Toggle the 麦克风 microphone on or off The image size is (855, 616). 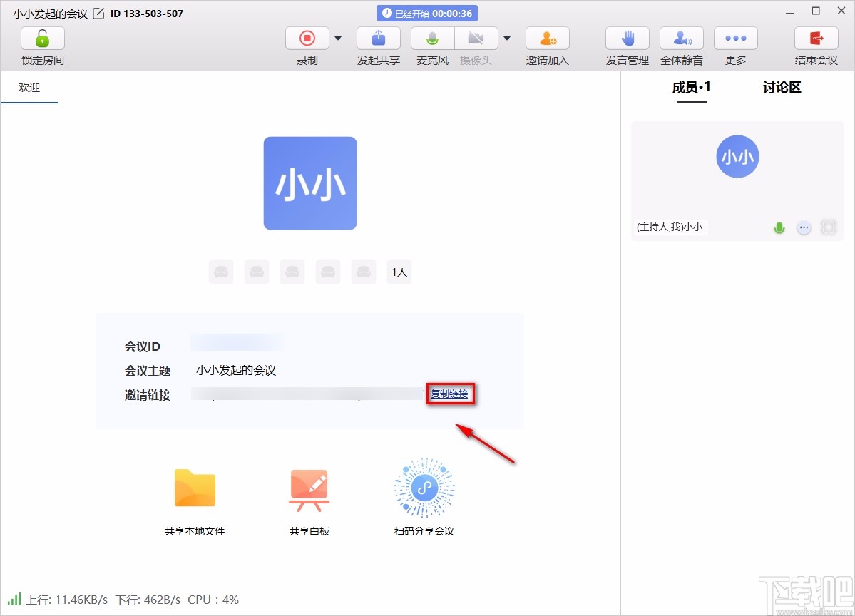[432, 38]
